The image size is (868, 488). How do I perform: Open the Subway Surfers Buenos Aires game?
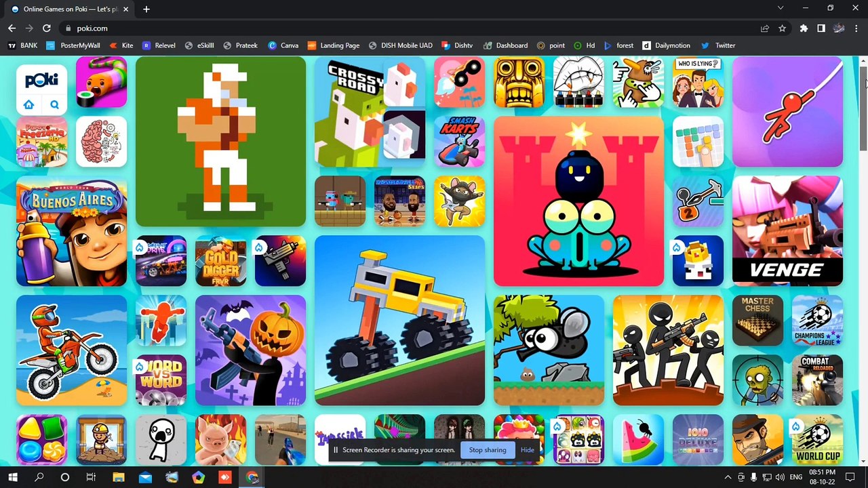pyautogui.click(x=71, y=231)
